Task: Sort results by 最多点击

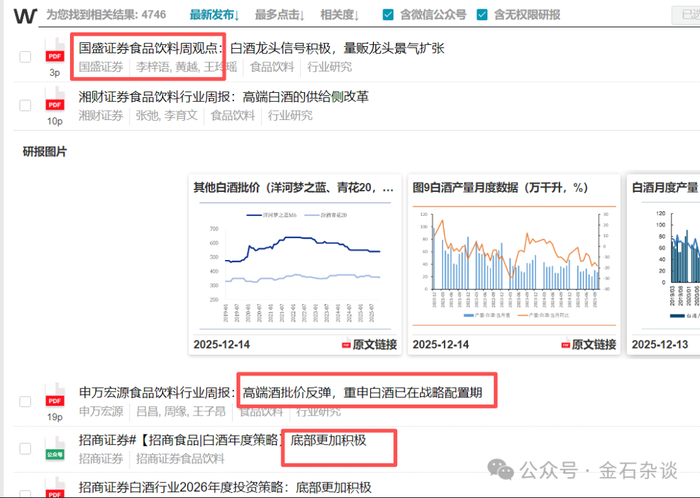Action: pos(279,15)
